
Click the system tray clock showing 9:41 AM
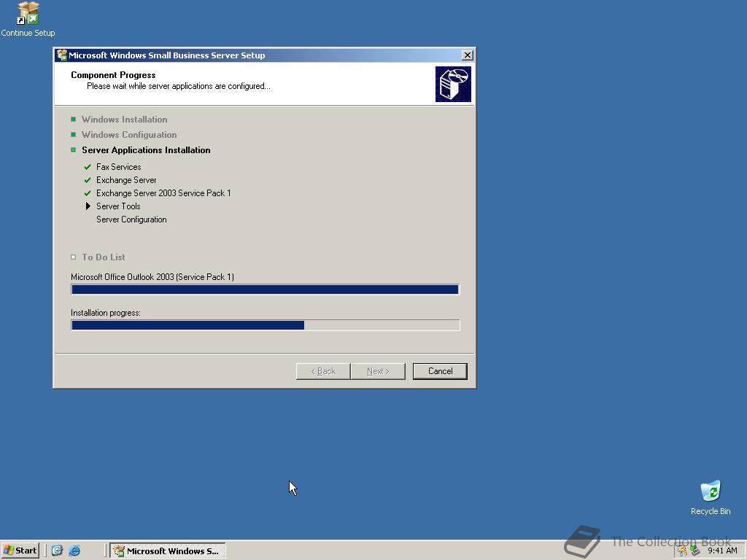point(722,551)
